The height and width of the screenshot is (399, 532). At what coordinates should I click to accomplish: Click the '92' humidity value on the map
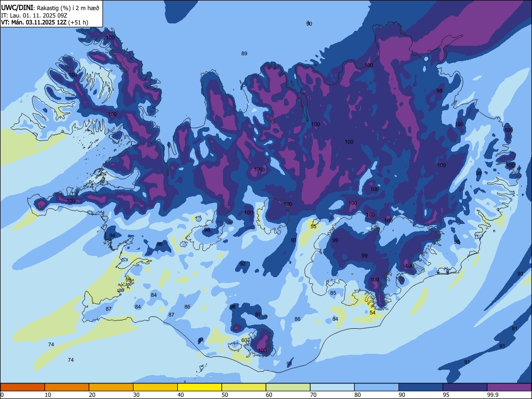[243, 264]
